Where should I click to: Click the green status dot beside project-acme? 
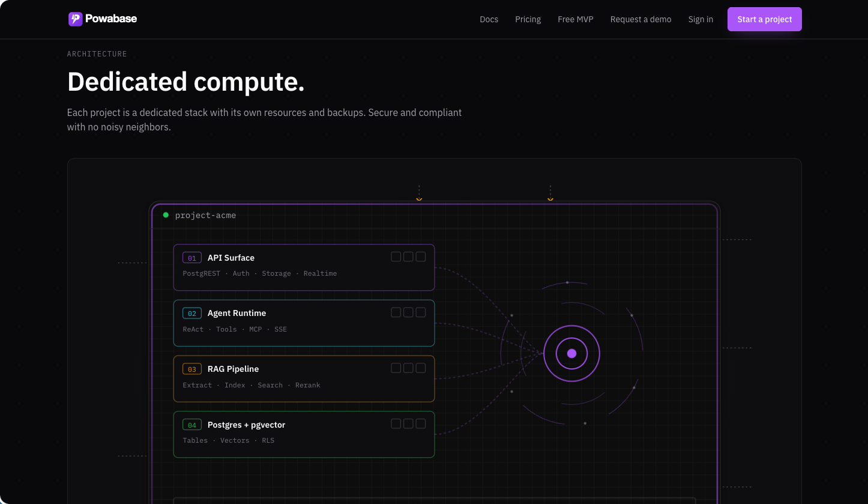166,215
